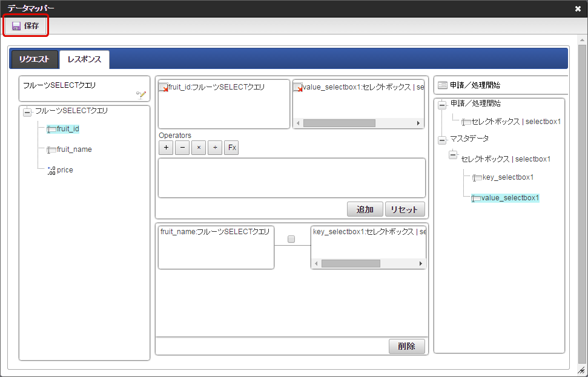Collapse the マスタデータ tree node
The width and height of the screenshot is (588, 377).
pos(442,140)
